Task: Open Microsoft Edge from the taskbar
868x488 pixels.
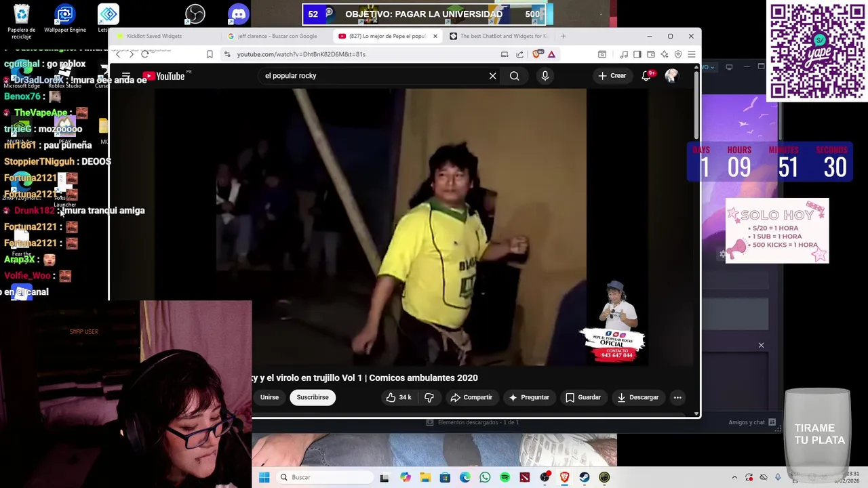Action: tap(465, 477)
